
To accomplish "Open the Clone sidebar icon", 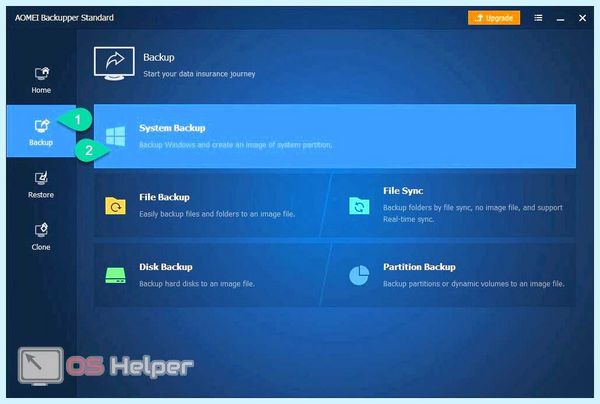I will [41, 230].
